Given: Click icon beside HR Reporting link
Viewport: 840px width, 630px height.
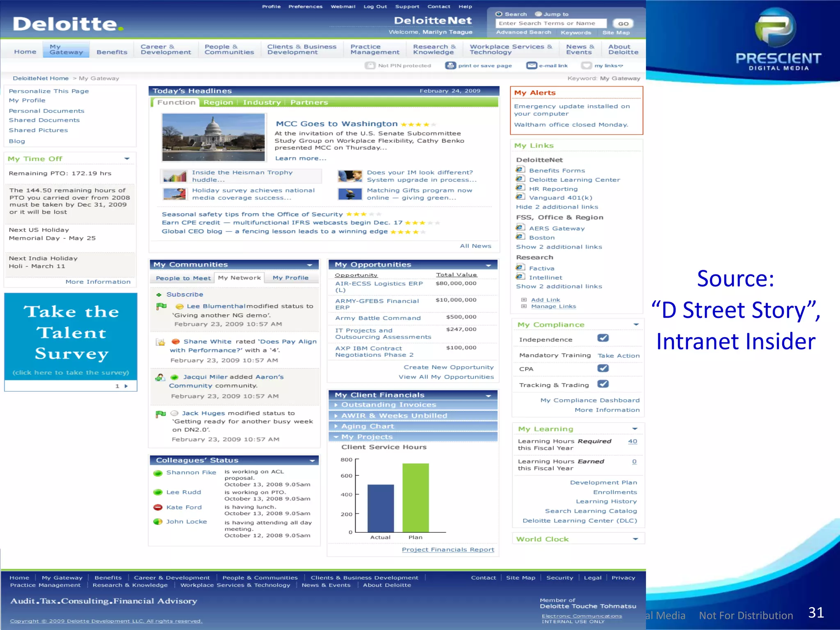Looking at the screenshot, I should pos(520,188).
